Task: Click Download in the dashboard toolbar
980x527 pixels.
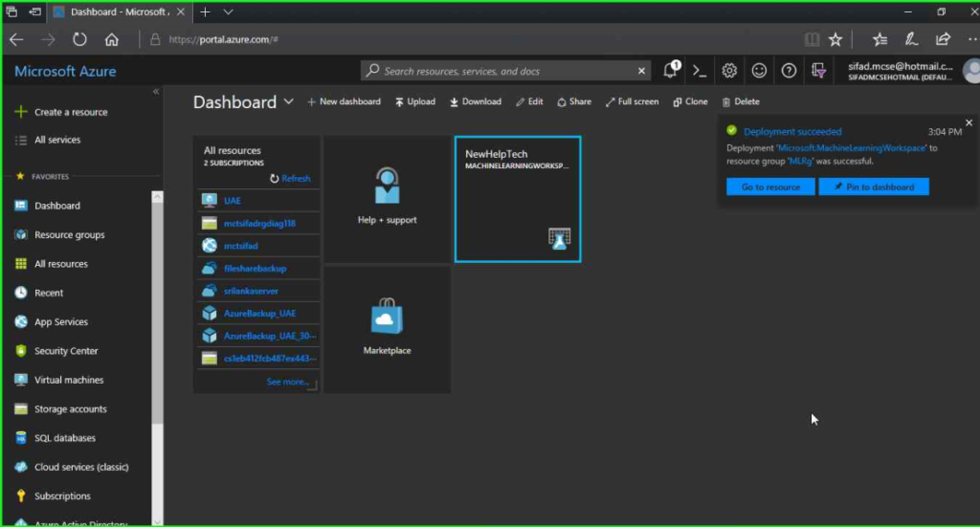Action: click(x=476, y=101)
